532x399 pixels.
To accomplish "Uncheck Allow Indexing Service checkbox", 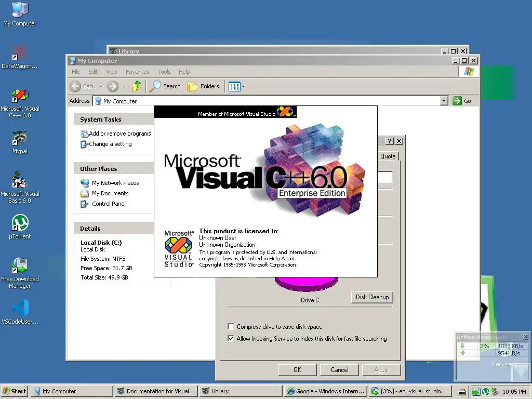I will [x=231, y=338].
